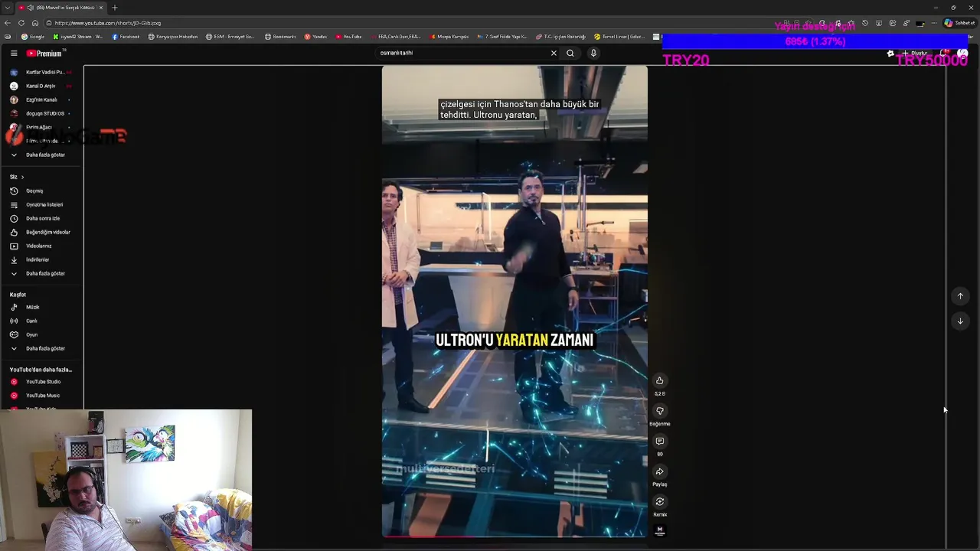
Task: Open the Google bookmark
Action: click(33, 37)
